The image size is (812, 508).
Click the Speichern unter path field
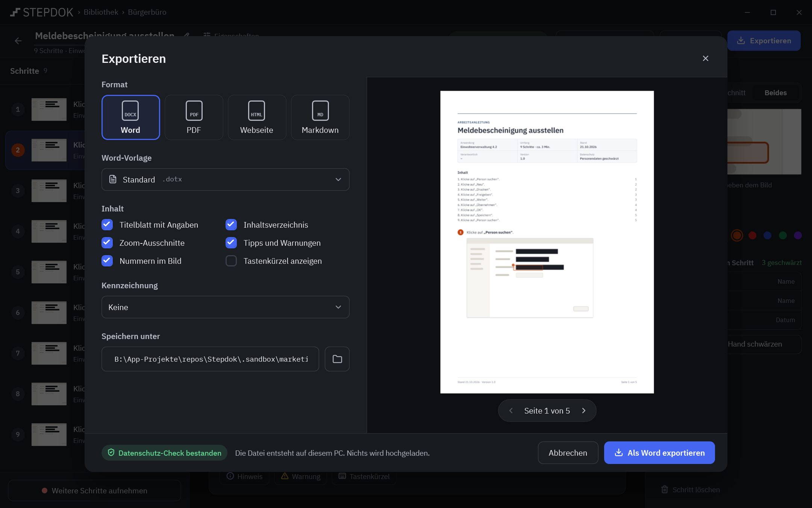coord(211,359)
